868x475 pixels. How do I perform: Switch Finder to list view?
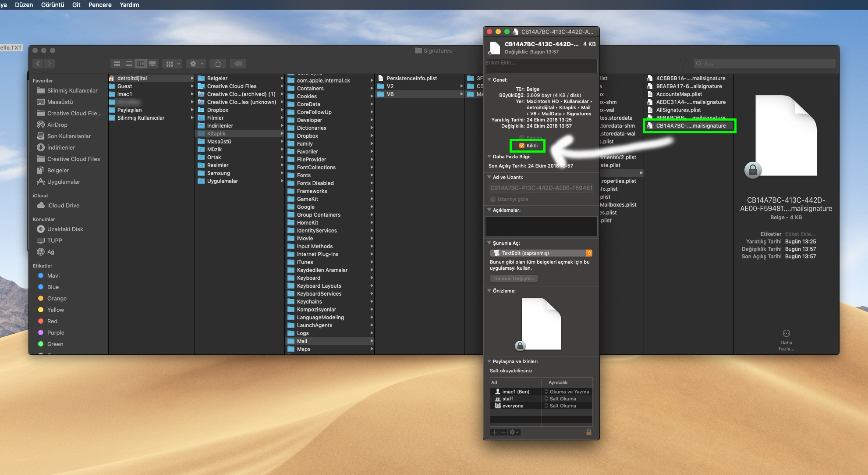coord(129,63)
